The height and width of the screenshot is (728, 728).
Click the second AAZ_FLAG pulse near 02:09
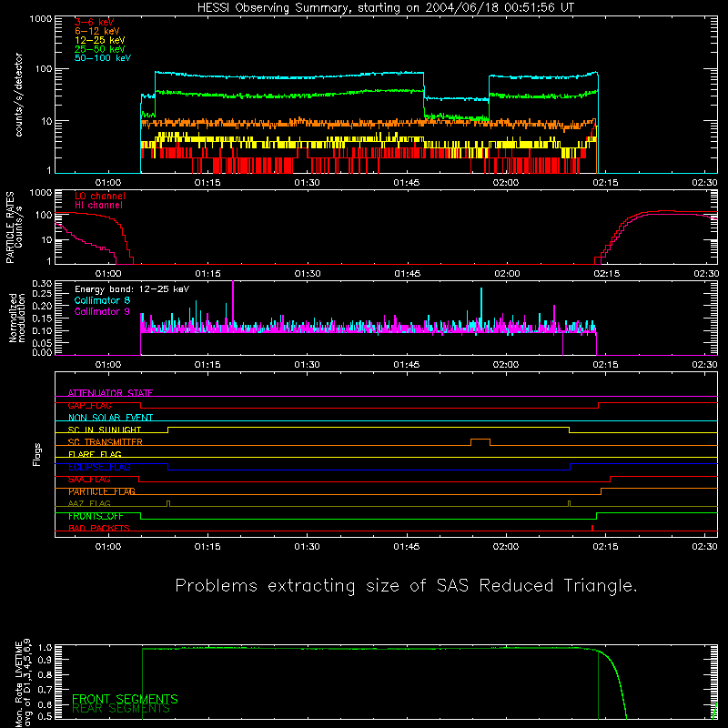pos(570,503)
